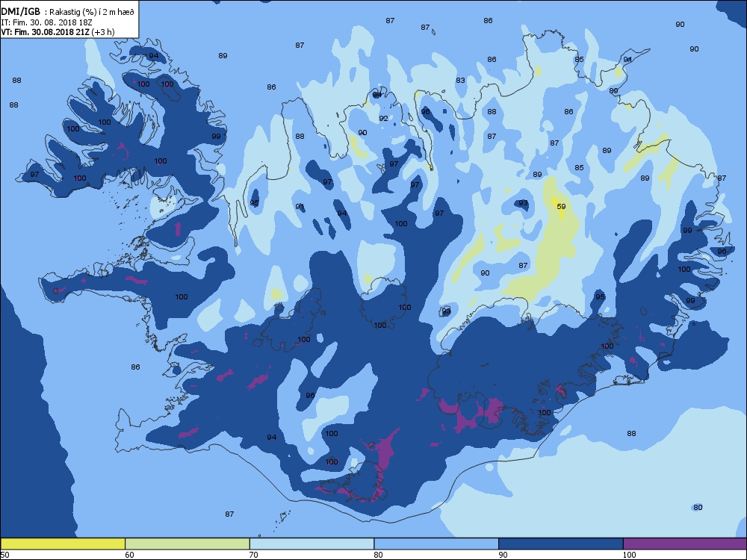The image size is (747, 560).
Task: Click the pale green 60–70 legend swatch
Action: pos(187,544)
